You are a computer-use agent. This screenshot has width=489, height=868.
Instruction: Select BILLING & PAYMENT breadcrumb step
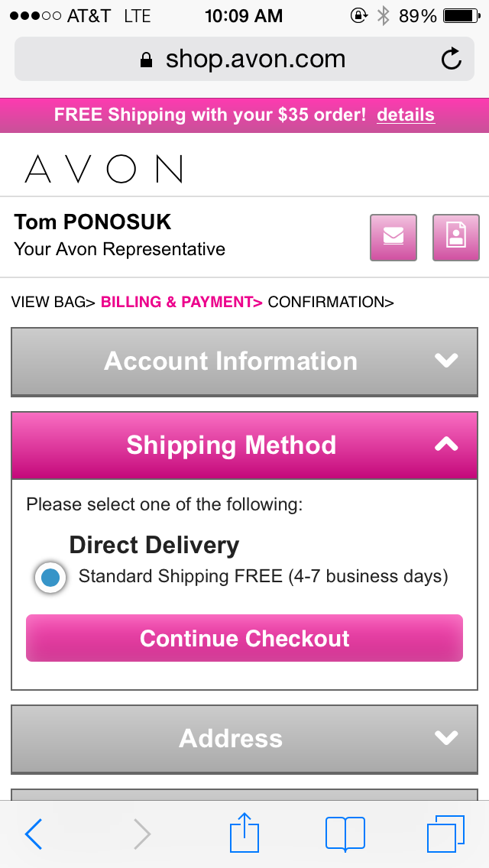point(179,302)
